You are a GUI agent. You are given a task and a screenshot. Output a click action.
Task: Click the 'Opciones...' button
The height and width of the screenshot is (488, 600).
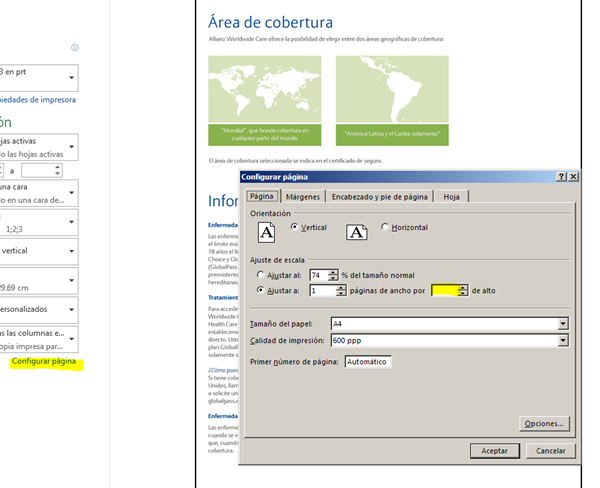(545, 424)
